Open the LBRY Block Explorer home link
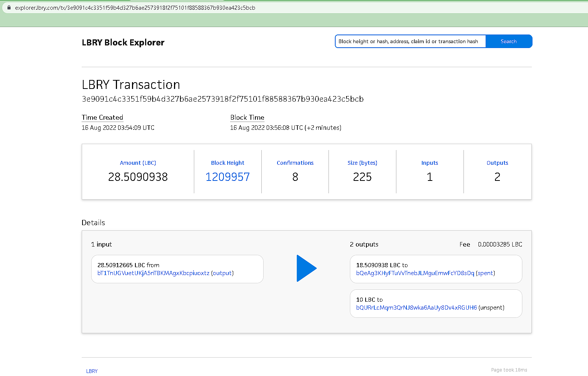 (123, 42)
